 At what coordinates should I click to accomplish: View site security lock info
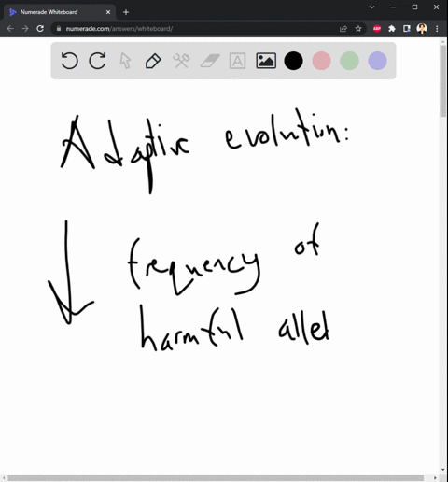(59, 29)
